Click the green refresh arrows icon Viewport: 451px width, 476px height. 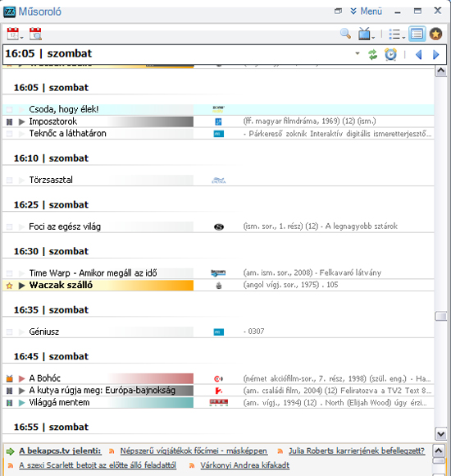[373, 55]
